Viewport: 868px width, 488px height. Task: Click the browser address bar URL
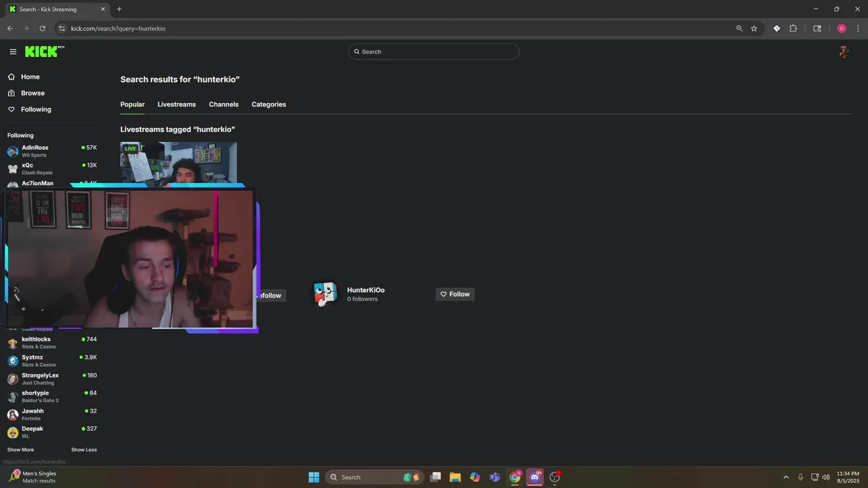click(x=118, y=28)
